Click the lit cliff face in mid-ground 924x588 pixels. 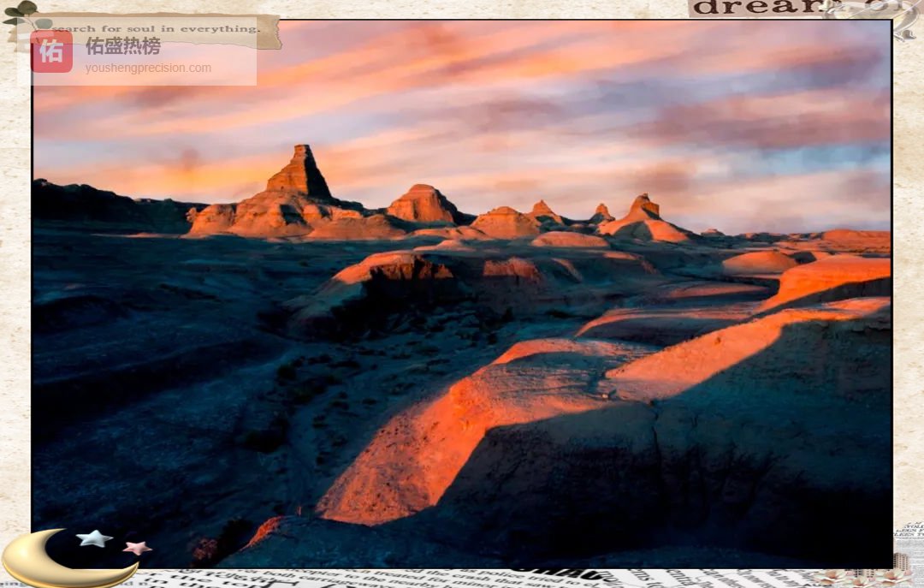pyautogui.click(x=394, y=272)
